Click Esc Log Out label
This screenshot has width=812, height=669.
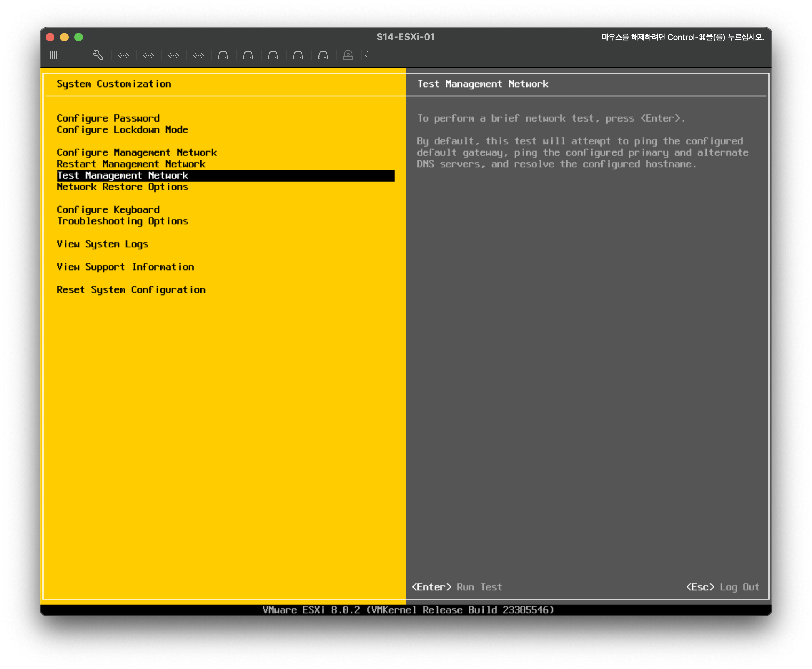(723, 587)
